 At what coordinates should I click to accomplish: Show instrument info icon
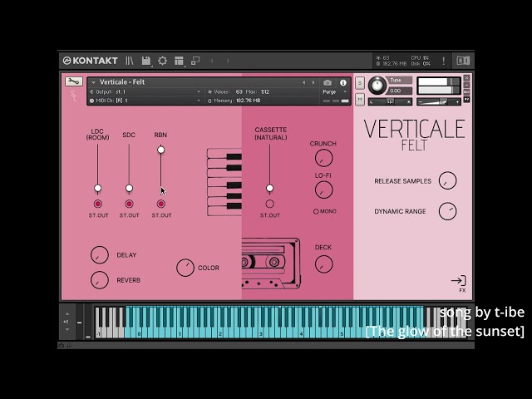(x=343, y=82)
